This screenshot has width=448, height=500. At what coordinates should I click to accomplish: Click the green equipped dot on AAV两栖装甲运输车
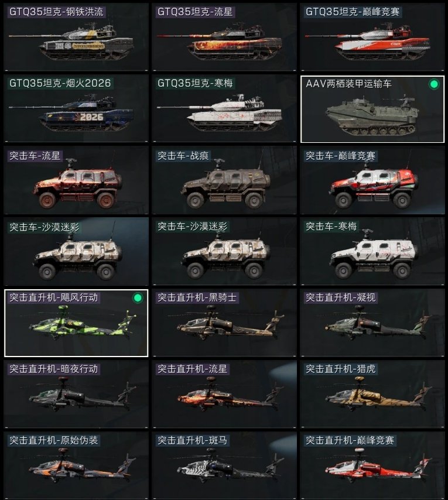coord(433,84)
